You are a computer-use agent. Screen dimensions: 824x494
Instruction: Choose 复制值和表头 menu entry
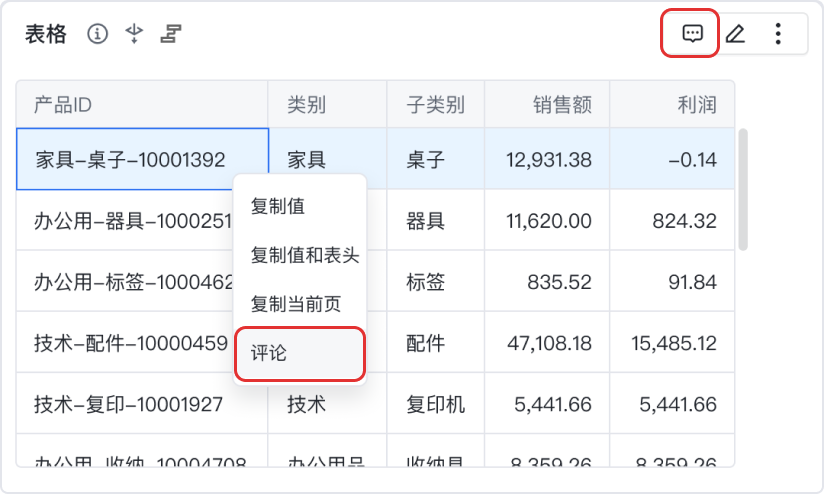coord(304,255)
